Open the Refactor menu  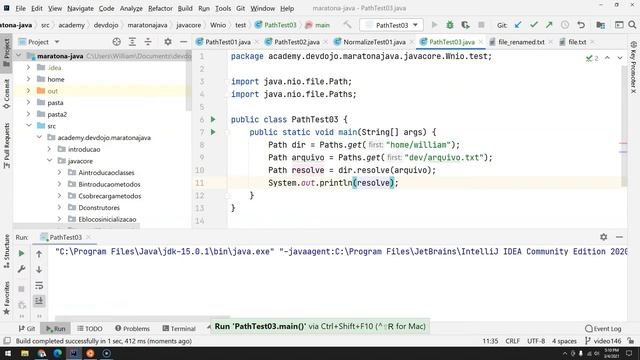160,8
